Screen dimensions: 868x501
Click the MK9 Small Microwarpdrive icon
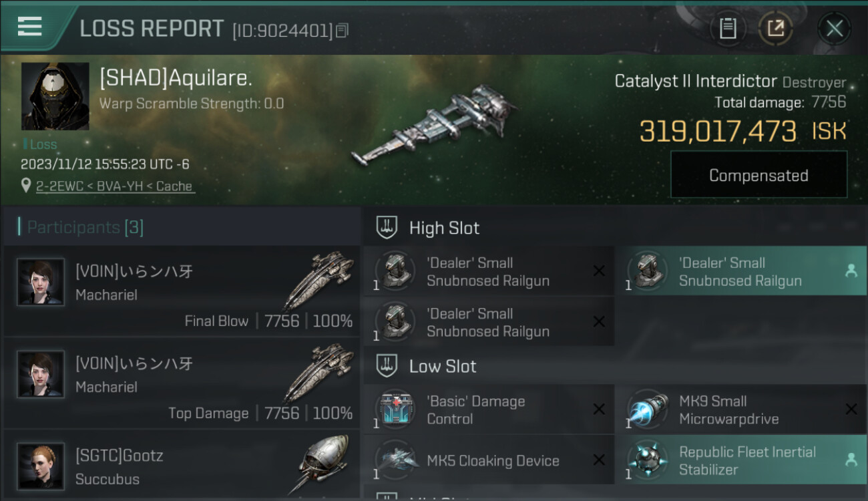click(x=648, y=409)
